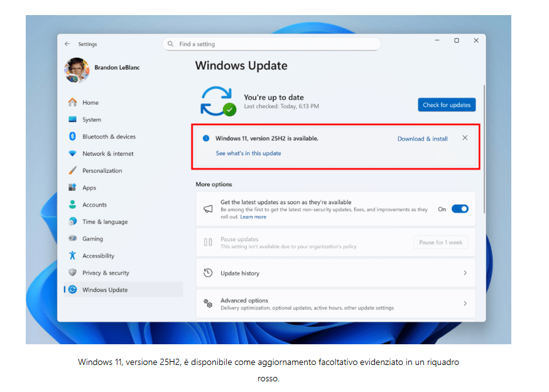Select Windows Update in sidebar
The image size is (549, 392).
click(123, 290)
